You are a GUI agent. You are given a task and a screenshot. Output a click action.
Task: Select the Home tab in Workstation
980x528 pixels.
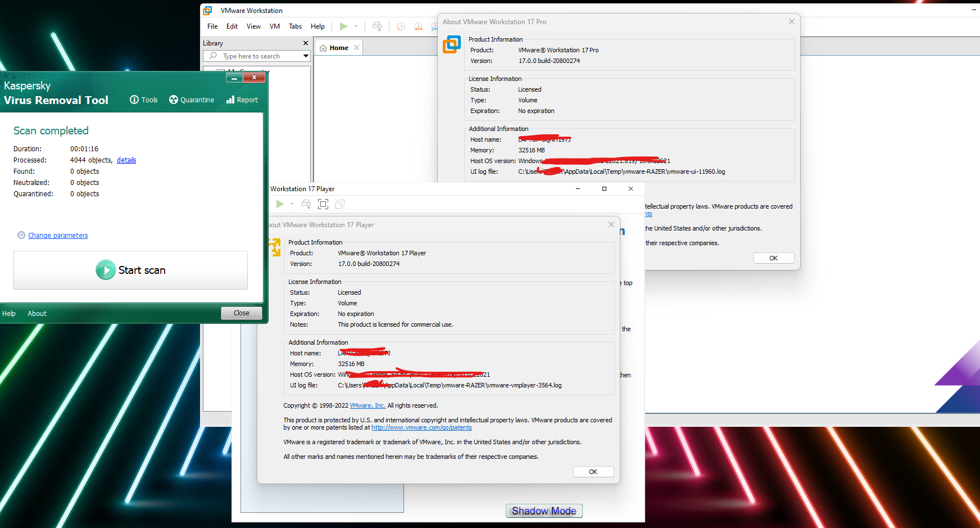coord(339,48)
